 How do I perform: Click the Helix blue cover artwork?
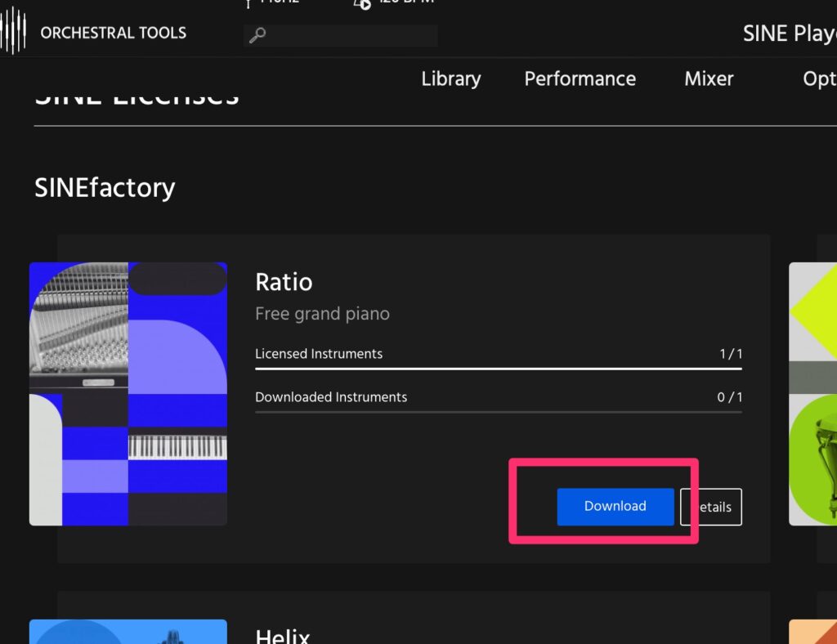(128, 631)
